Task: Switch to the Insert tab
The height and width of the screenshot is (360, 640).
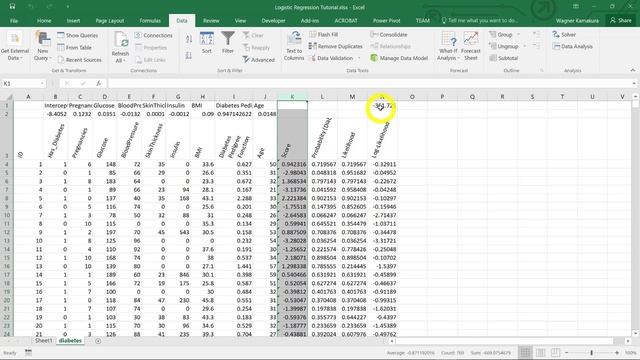Action: coord(73,20)
